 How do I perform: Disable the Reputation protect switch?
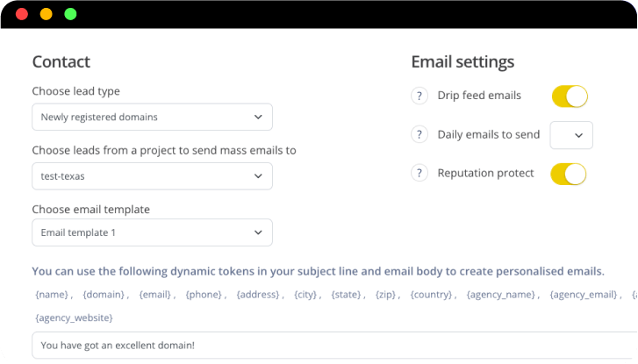pos(569,174)
